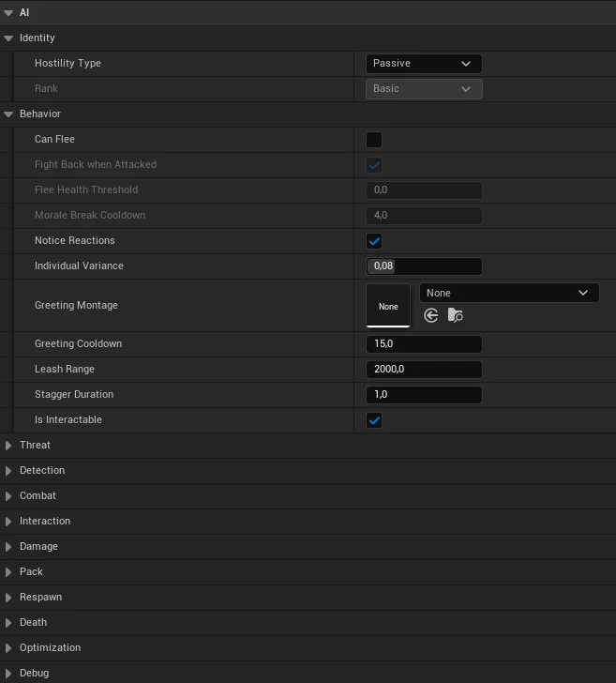
Task: Expand the Respawn section
Action: [8, 598]
